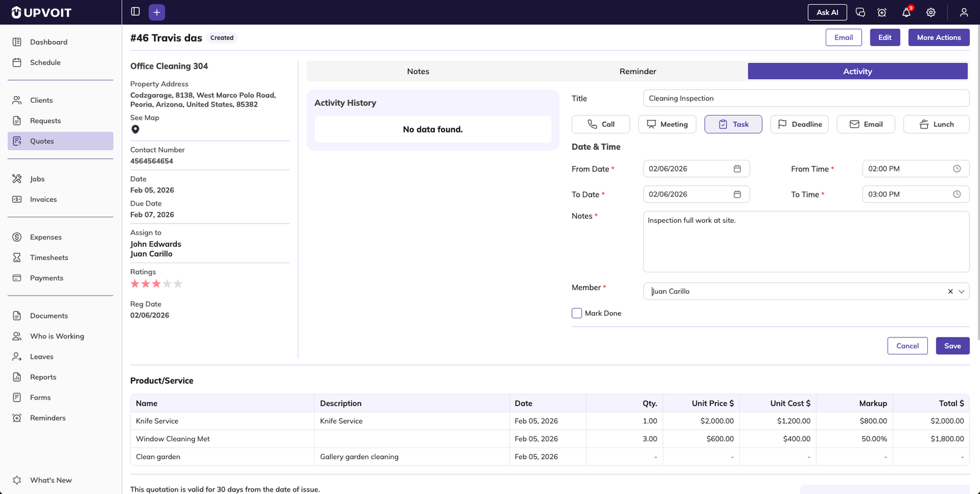Open the user profile icon
The width and height of the screenshot is (980, 494).
tap(963, 12)
